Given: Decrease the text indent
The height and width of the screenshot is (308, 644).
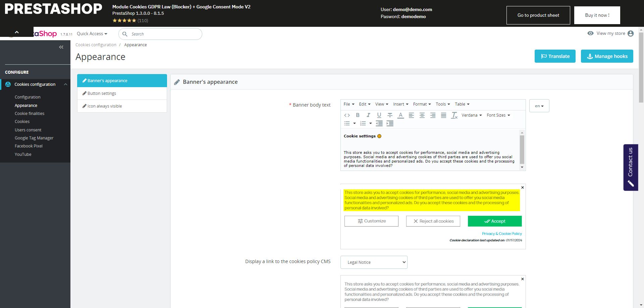Looking at the screenshot, I should [x=379, y=123].
